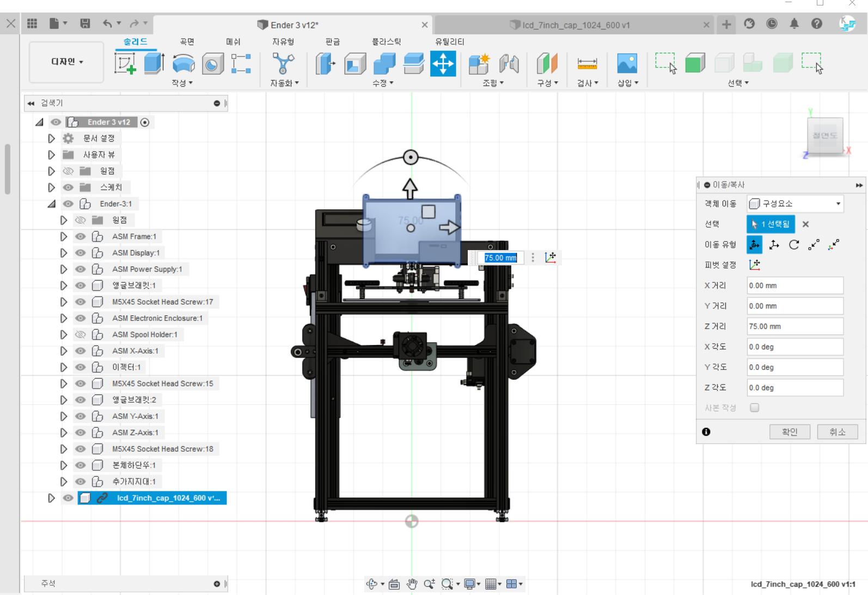Open the Help question mark icon
Screen dimensions: 868x595
coord(817,23)
